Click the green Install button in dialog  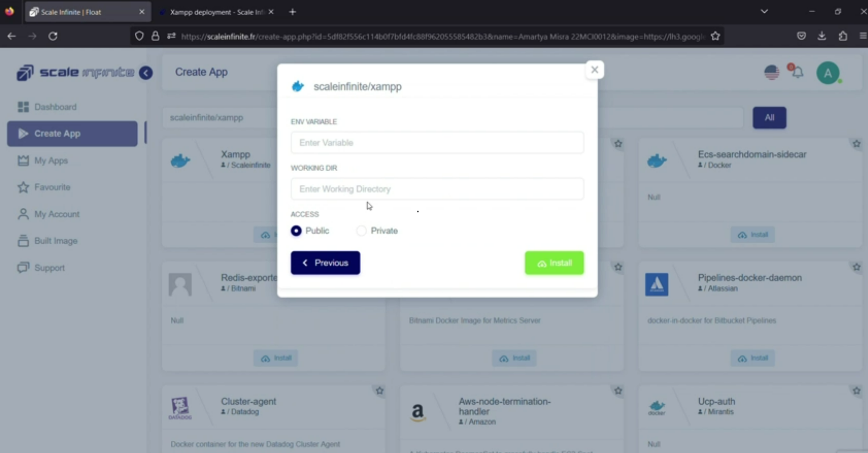click(554, 263)
